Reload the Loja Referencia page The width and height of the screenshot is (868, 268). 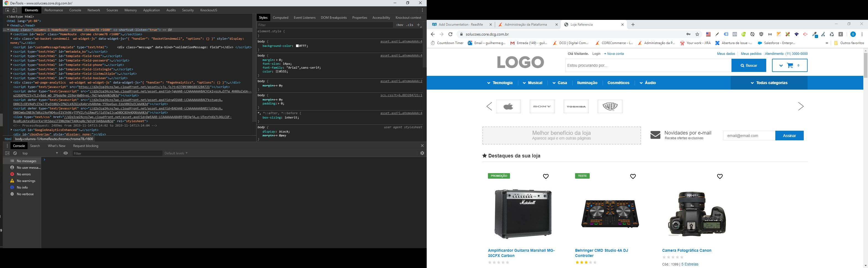pyautogui.click(x=450, y=34)
